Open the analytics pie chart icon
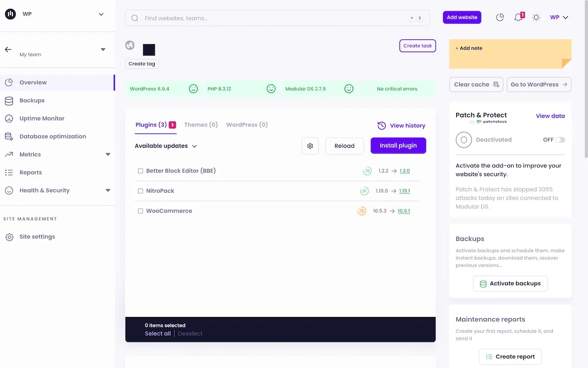588x368 pixels. [x=500, y=17]
